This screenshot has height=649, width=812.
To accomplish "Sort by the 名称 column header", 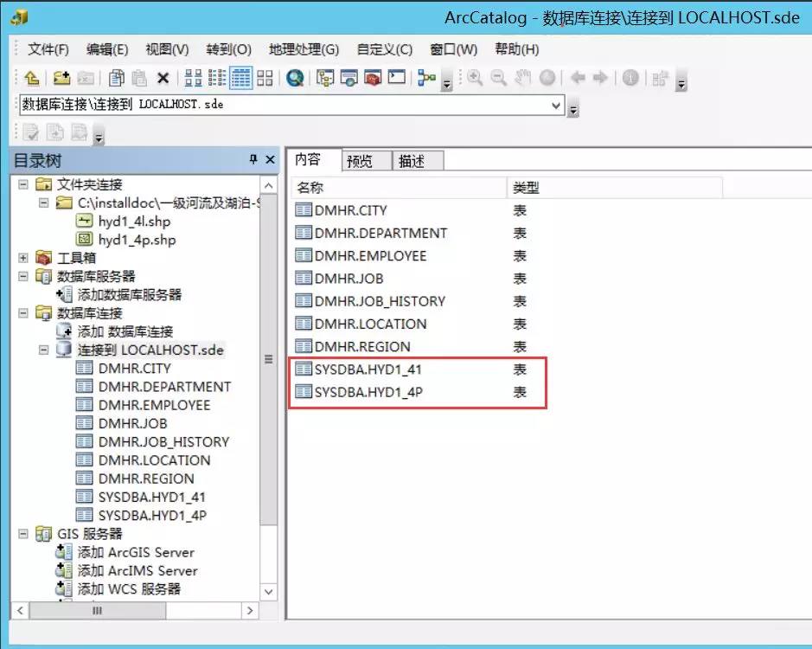I will [x=399, y=188].
